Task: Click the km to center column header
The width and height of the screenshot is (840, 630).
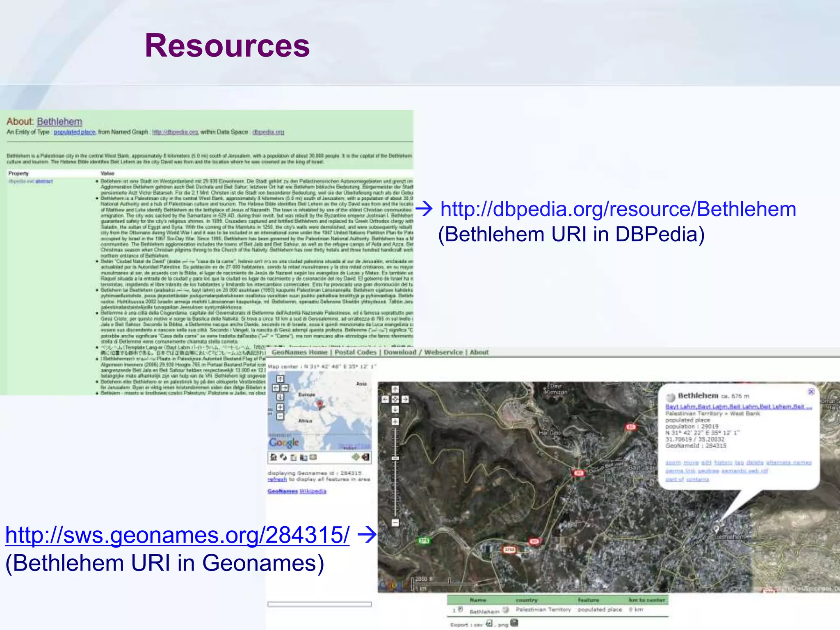Action: tap(647, 600)
